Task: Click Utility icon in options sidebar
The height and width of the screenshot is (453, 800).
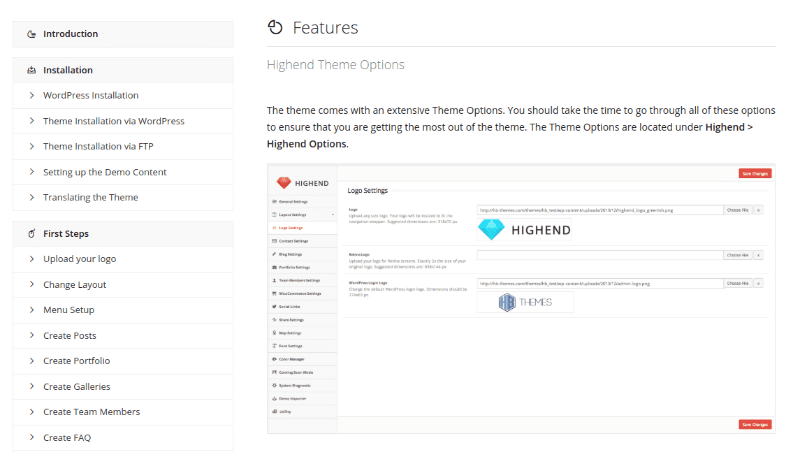Action: (x=274, y=411)
